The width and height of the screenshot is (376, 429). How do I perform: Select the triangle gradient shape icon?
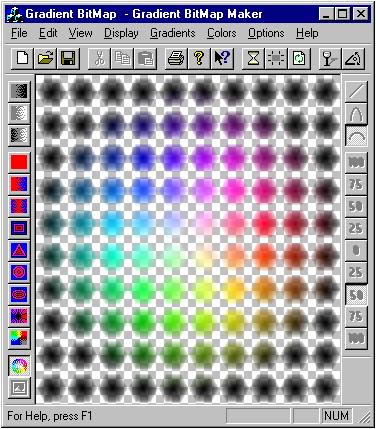19,250
